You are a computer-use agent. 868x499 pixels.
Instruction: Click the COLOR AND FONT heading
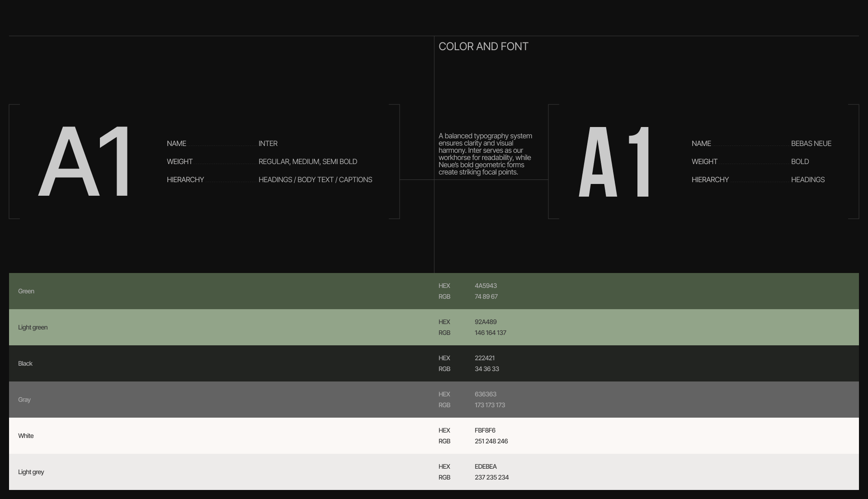[x=483, y=47]
